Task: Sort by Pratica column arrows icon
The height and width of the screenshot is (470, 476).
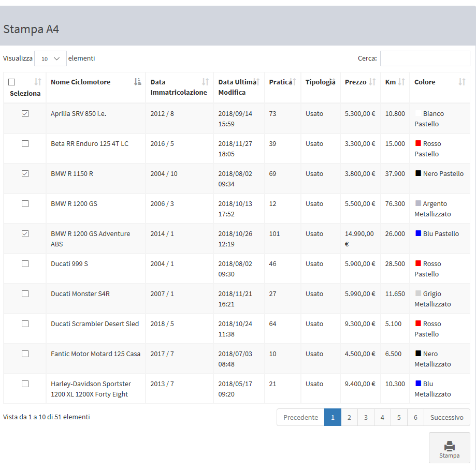Action: coord(294,82)
